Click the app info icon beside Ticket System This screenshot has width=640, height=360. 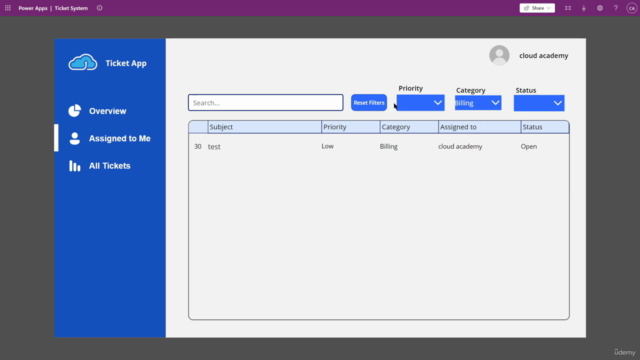(x=100, y=8)
